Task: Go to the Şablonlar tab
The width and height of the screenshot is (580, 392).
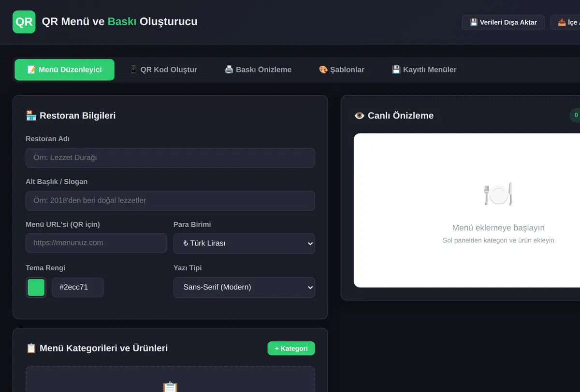Action: pyautogui.click(x=342, y=70)
